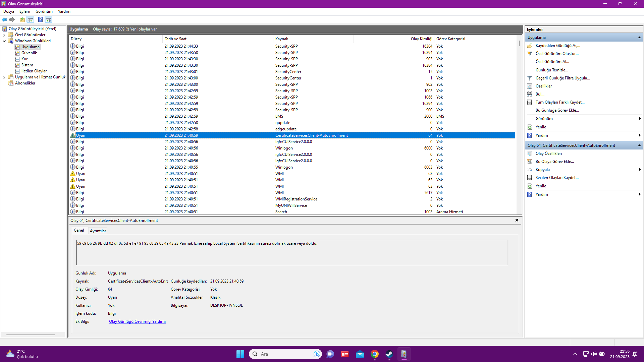
Task: Sort events by the Kaynak column header
Action: point(282,39)
